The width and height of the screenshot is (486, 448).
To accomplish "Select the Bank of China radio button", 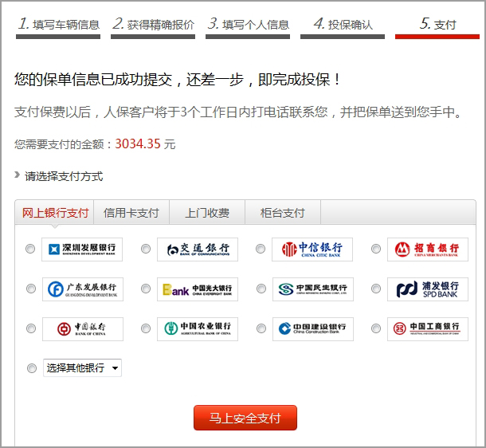I will pyautogui.click(x=31, y=328).
